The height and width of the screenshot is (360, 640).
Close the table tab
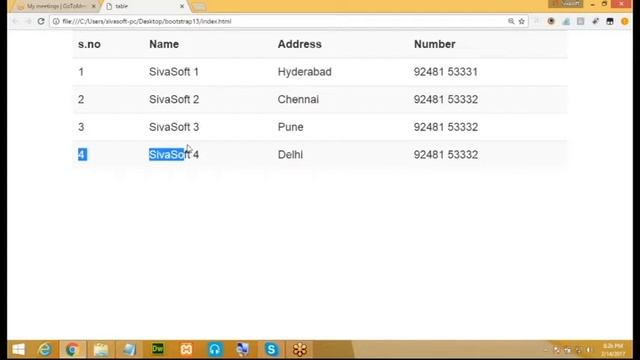(182, 6)
